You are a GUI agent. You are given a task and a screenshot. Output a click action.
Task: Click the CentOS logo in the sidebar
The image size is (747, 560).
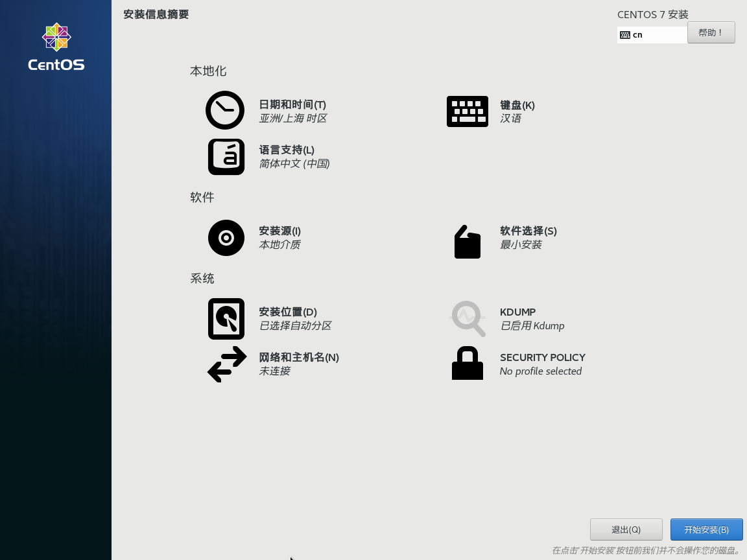pyautogui.click(x=56, y=47)
